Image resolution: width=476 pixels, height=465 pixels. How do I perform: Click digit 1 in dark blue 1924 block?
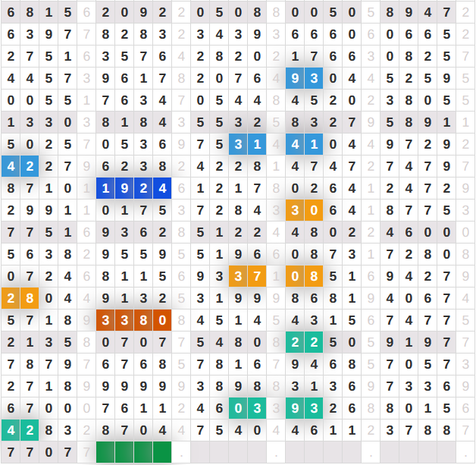[x=105, y=188]
